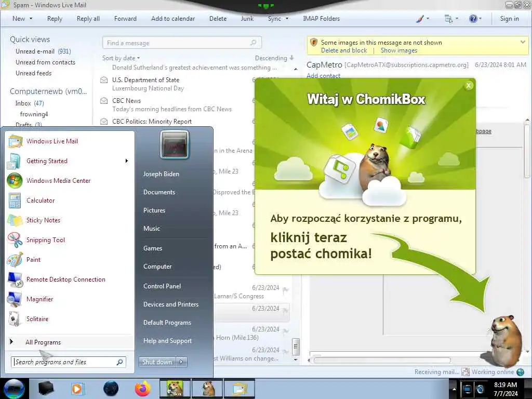Click envelope icon of U.S. Department of State
This screenshot has width=532, height=399.
[x=104, y=80]
